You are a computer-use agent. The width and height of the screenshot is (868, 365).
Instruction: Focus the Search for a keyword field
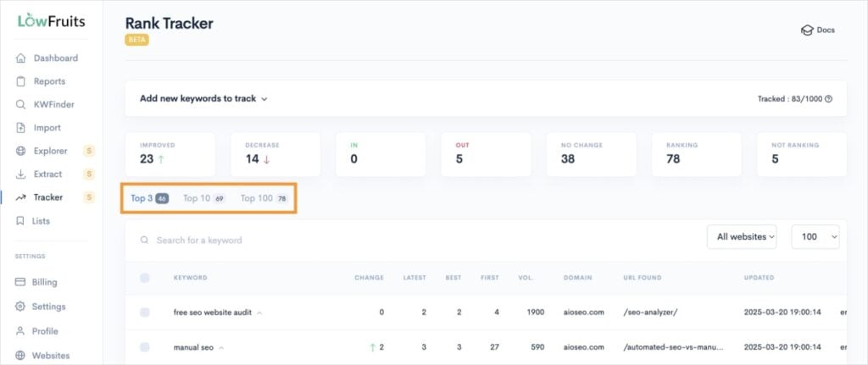[x=409, y=241]
